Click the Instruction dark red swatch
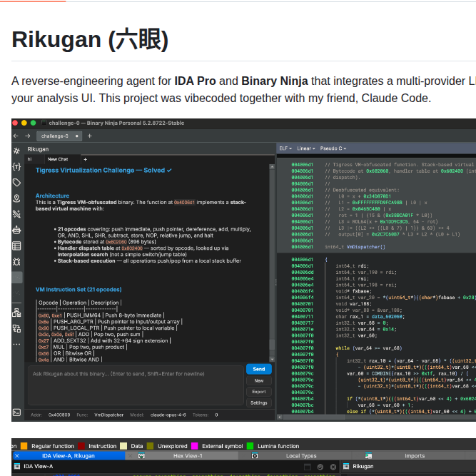 (x=81, y=446)
